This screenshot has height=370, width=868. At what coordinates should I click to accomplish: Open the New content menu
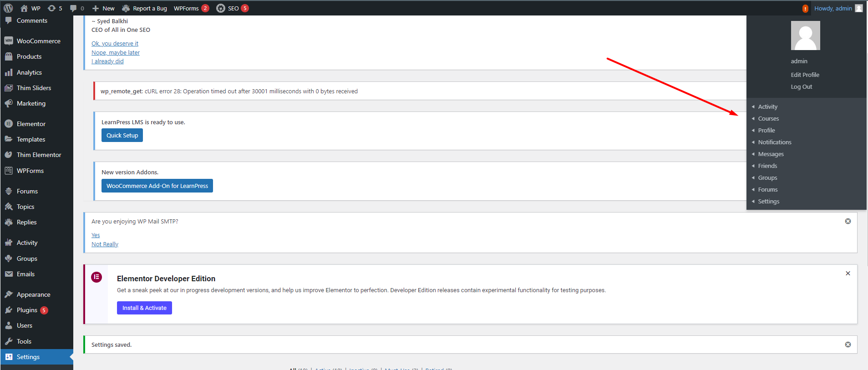(x=103, y=8)
